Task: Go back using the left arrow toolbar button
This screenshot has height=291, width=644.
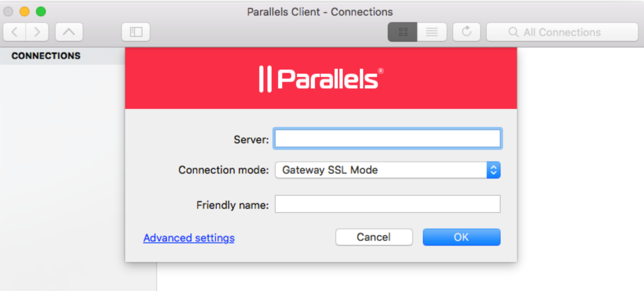Action: pos(14,32)
